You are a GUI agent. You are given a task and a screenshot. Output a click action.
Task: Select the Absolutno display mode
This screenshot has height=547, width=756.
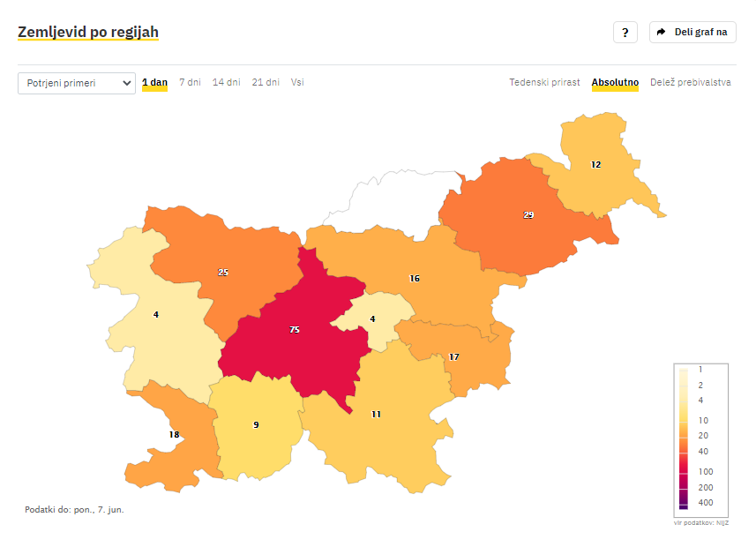[615, 82]
